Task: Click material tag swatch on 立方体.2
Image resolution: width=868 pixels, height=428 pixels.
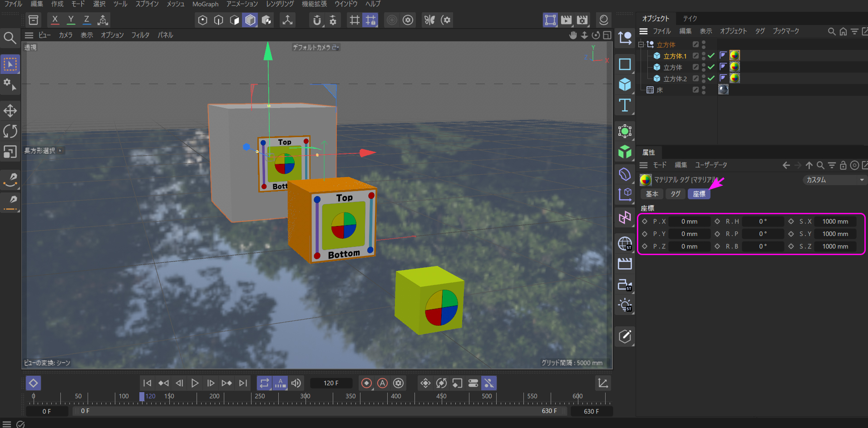Action: click(x=734, y=78)
